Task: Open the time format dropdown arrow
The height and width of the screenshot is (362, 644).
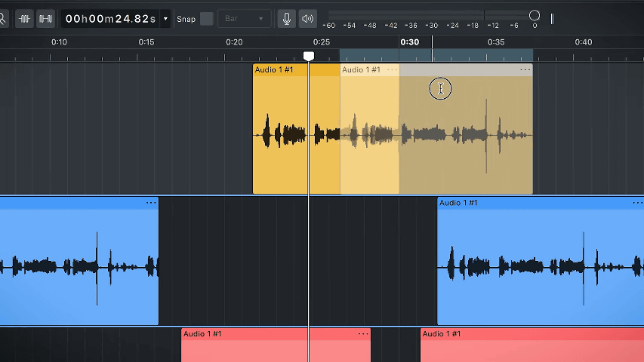Action: [165, 19]
